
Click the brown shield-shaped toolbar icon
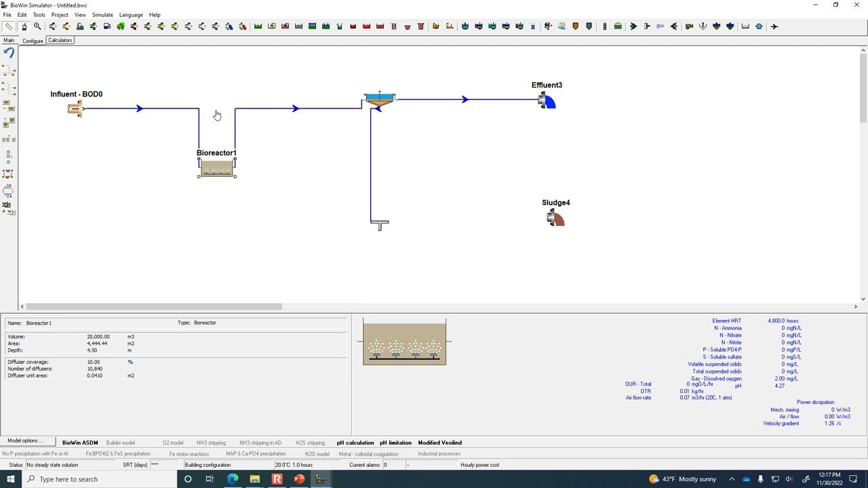(575, 26)
